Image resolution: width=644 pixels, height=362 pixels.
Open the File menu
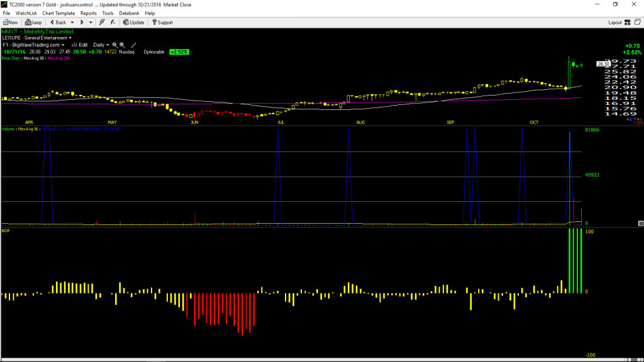tap(6, 14)
